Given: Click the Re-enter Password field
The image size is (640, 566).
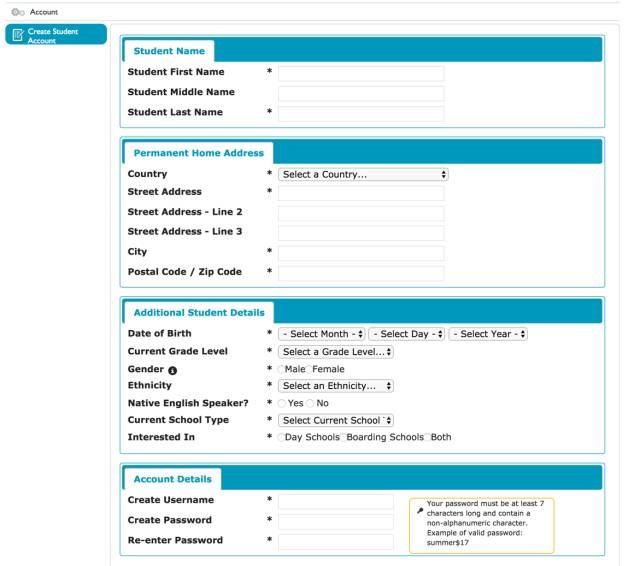Looking at the screenshot, I should click(336, 542).
